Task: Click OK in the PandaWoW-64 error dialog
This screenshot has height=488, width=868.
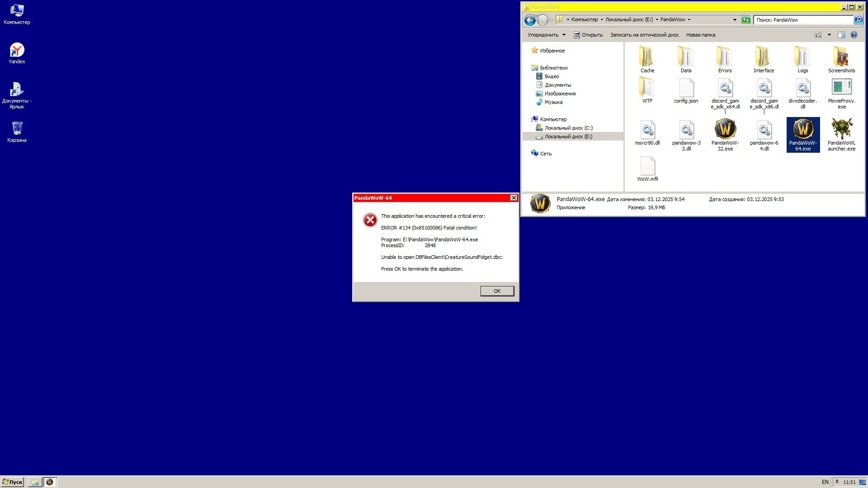Action: pos(497,291)
